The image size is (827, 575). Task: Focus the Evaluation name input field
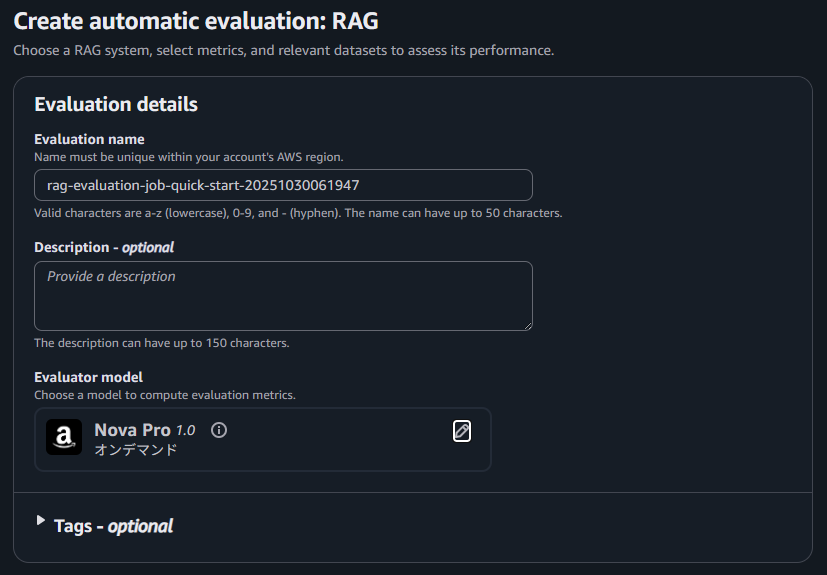[283, 185]
